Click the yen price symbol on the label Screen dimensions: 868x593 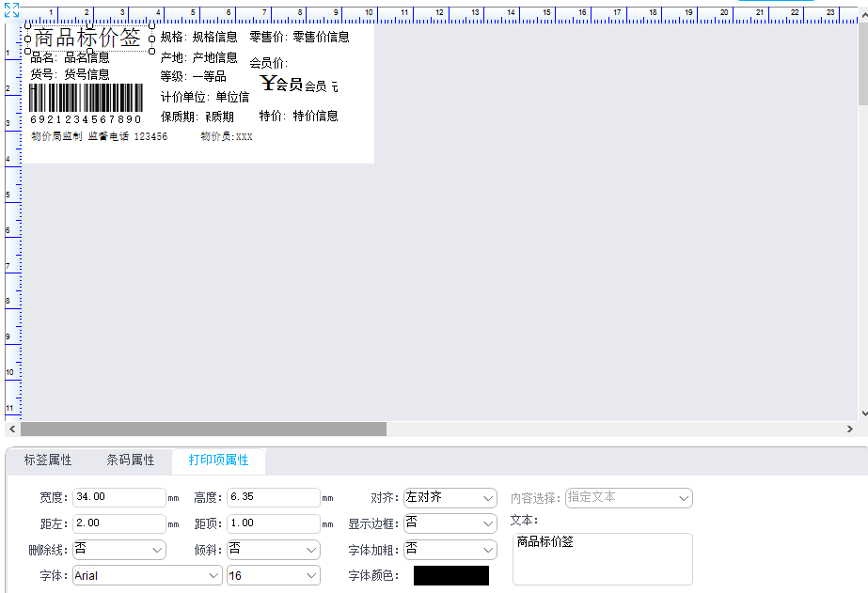point(267,85)
